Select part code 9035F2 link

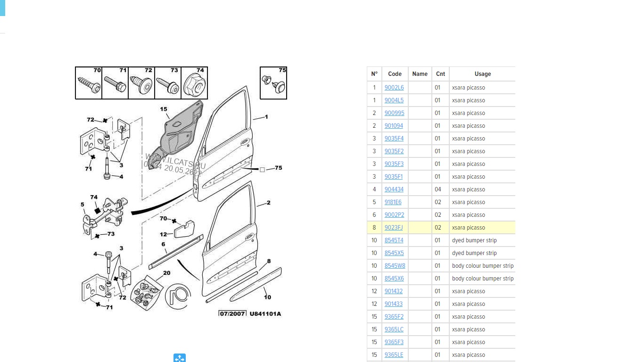[394, 151]
